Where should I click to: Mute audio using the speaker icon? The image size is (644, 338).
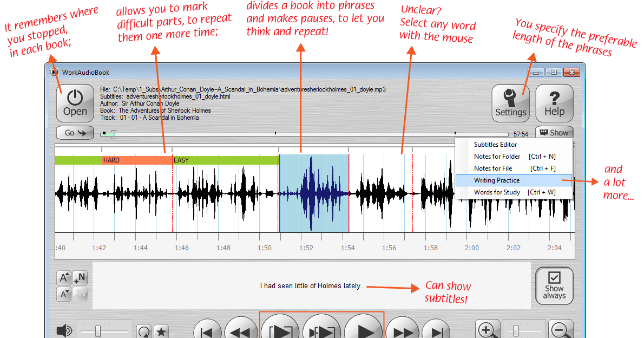pos(64,330)
